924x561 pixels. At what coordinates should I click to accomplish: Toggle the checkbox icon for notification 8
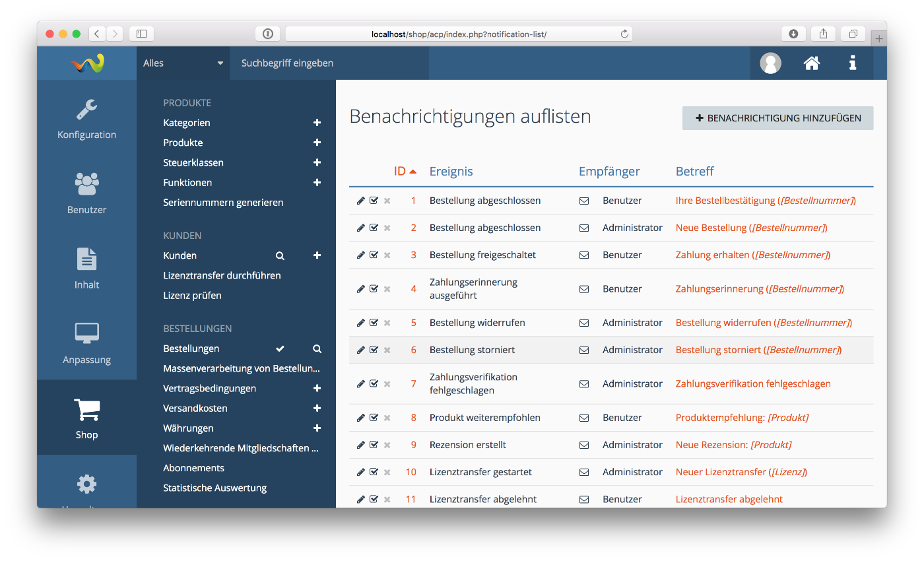(x=374, y=418)
